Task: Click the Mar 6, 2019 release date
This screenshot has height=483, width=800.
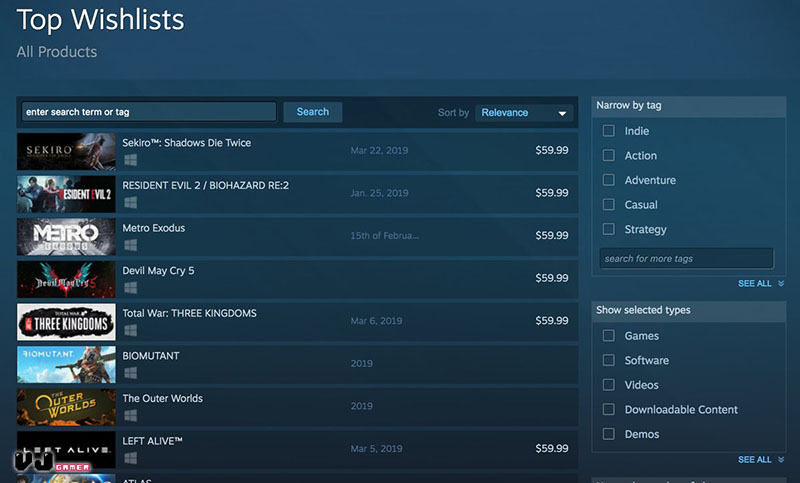Action: [376, 321]
